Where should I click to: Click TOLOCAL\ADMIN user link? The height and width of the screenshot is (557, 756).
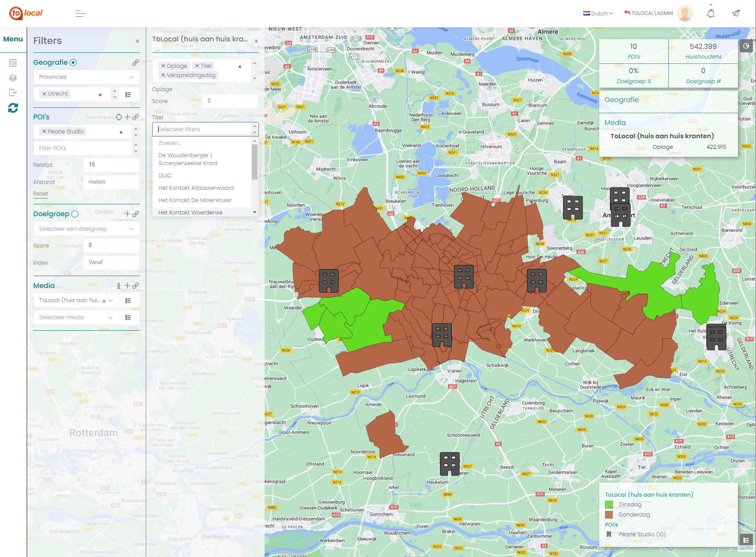pyautogui.click(x=648, y=13)
